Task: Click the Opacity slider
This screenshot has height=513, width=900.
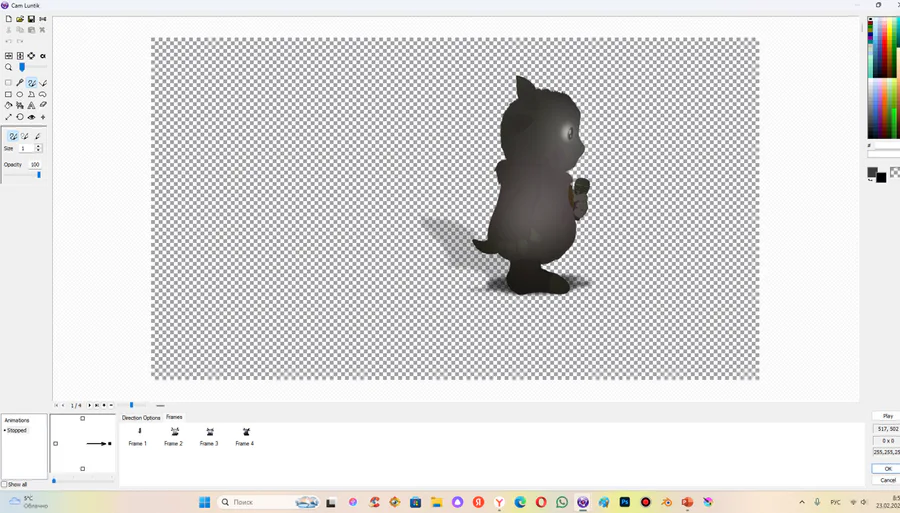Action: [x=23, y=174]
